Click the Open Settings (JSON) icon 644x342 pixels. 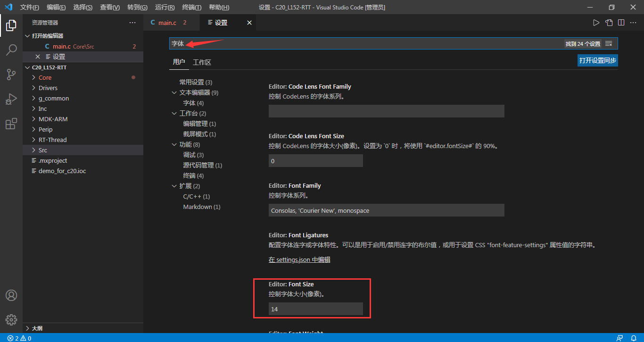point(609,23)
